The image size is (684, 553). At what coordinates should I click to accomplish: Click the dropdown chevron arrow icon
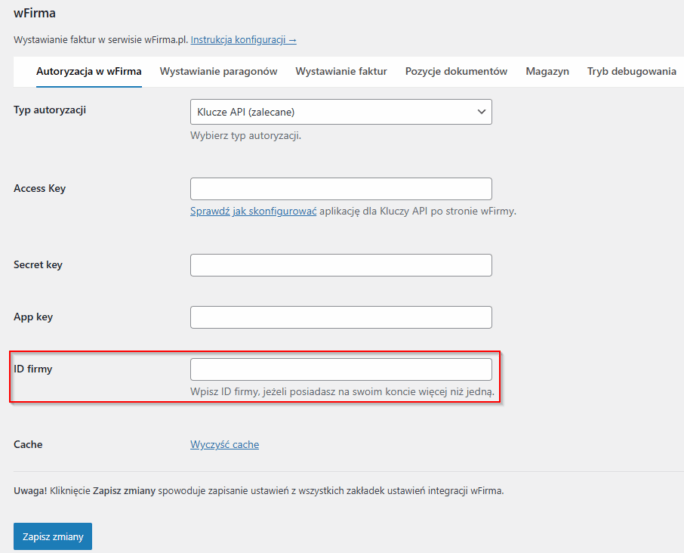tap(481, 112)
